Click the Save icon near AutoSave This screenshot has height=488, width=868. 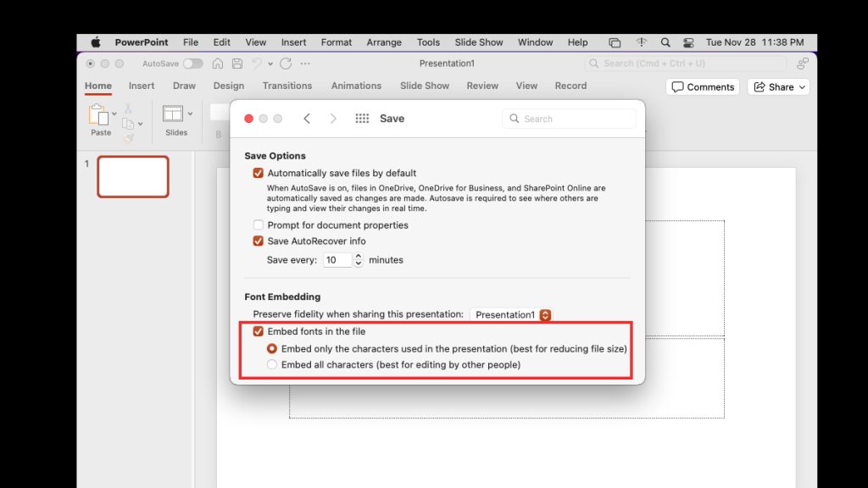[236, 63]
